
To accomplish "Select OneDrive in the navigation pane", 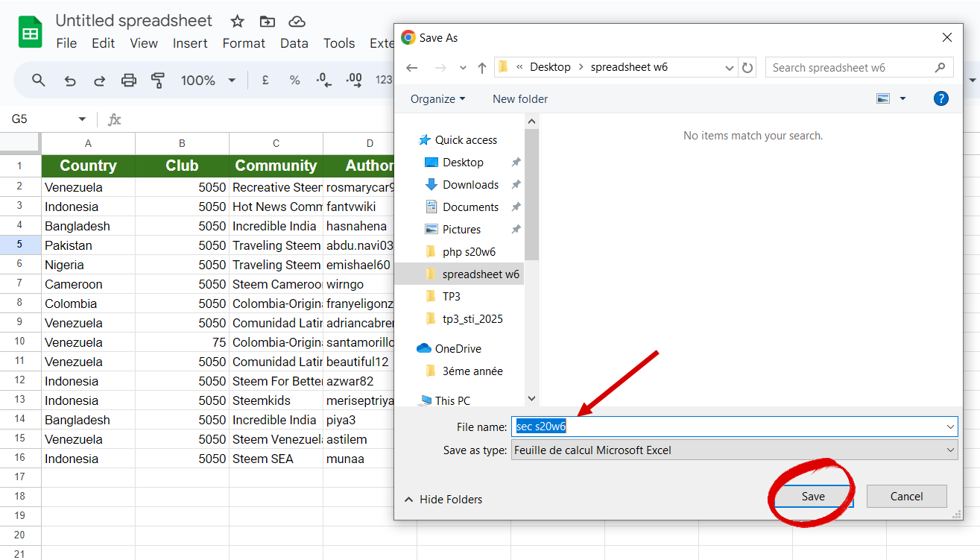I will coord(458,348).
